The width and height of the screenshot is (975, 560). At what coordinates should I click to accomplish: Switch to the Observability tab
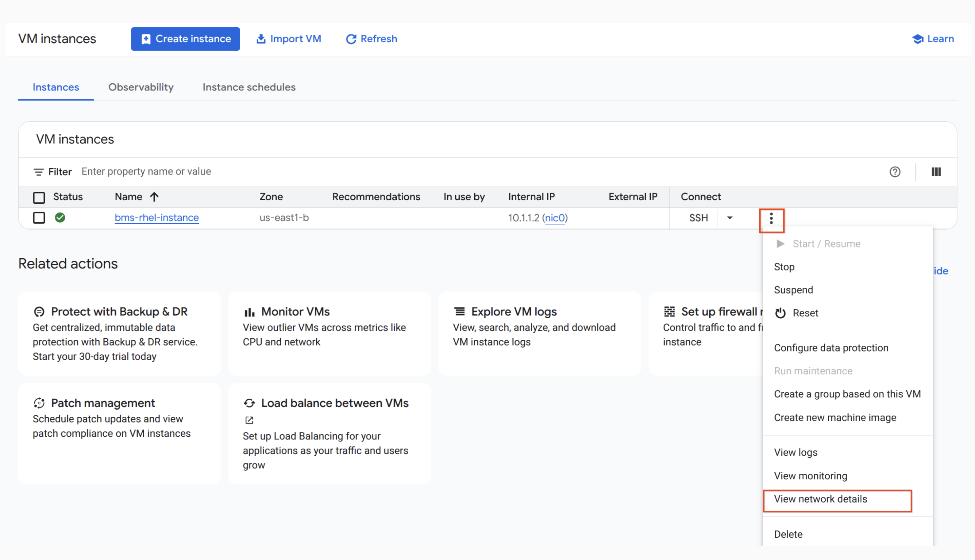click(x=141, y=87)
